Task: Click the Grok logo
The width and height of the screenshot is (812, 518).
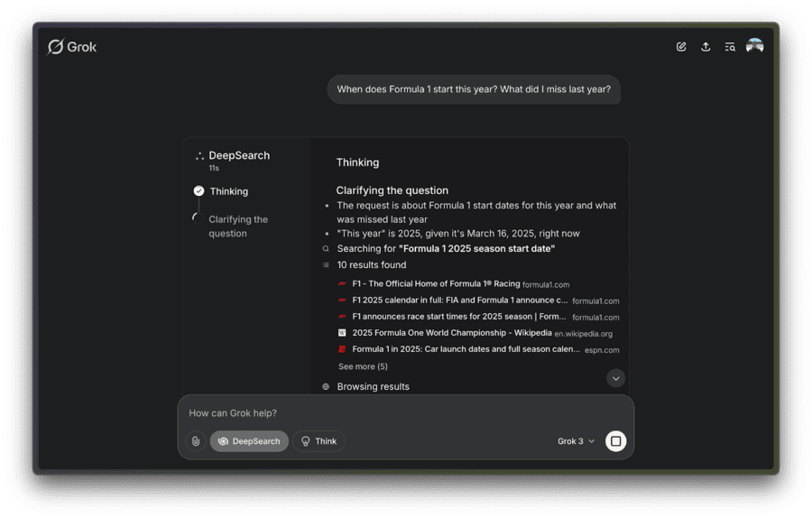Action: pyautogui.click(x=71, y=47)
